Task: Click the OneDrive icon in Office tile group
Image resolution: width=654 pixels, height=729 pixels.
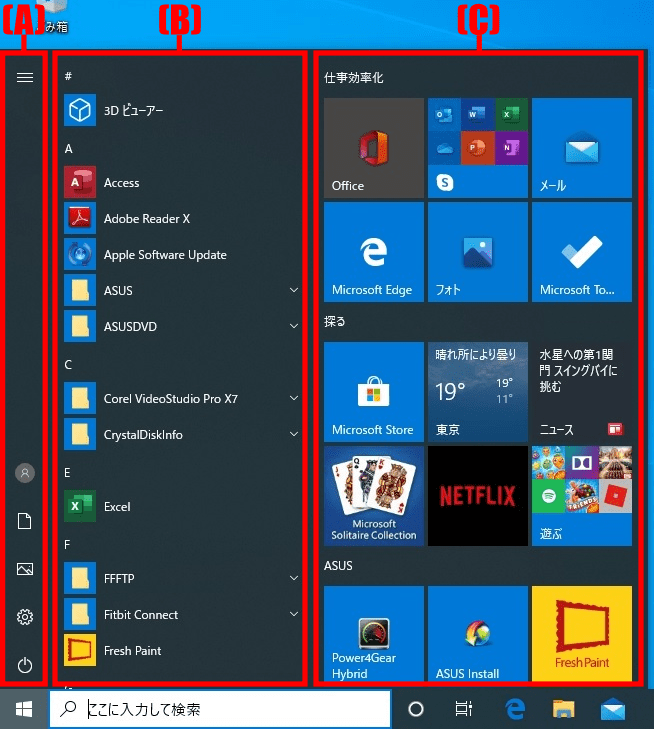Action: point(444,148)
